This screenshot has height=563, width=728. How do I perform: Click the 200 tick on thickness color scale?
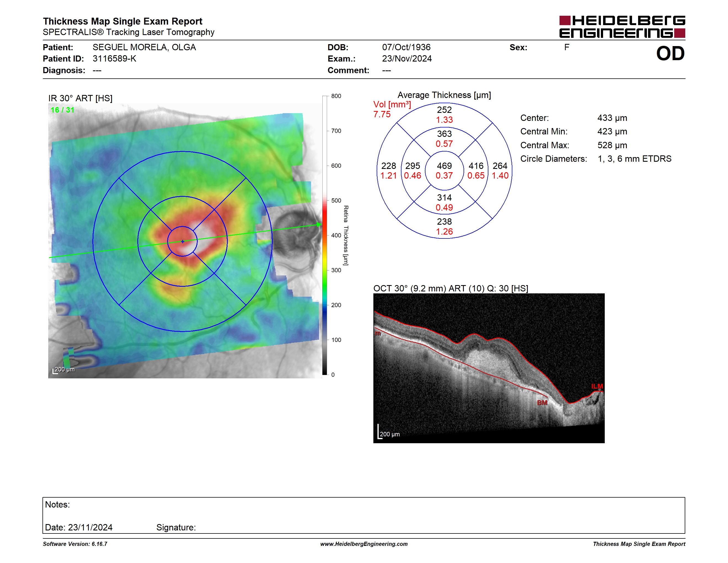pyautogui.click(x=336, y=305)
